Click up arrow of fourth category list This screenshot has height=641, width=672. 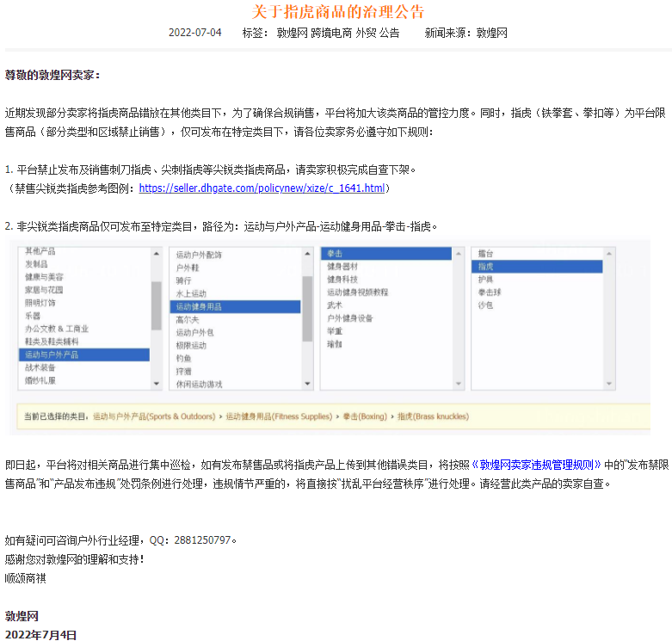pyautogui.click(x=609, y=254)
